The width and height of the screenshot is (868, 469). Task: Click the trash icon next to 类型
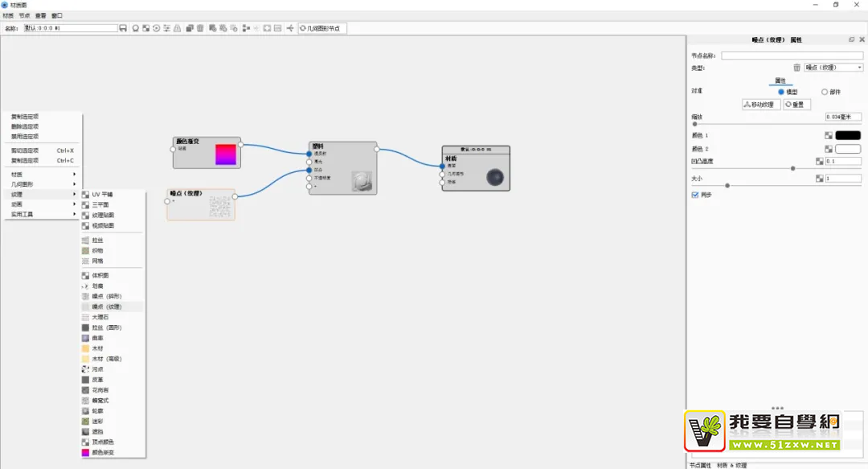[797, 68]
